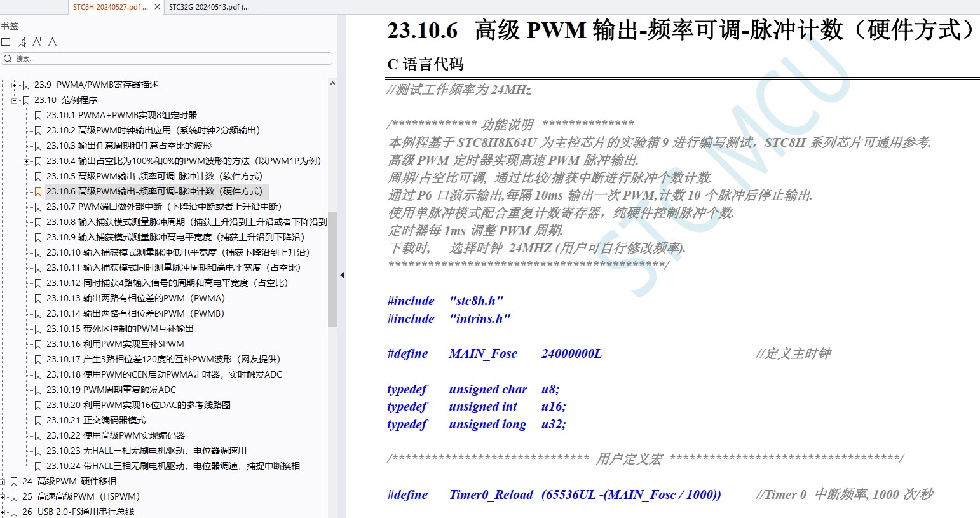The image size is (980, 518).
Task: Click the expand-all bookmarks list icon
Action: pos(6,42)
